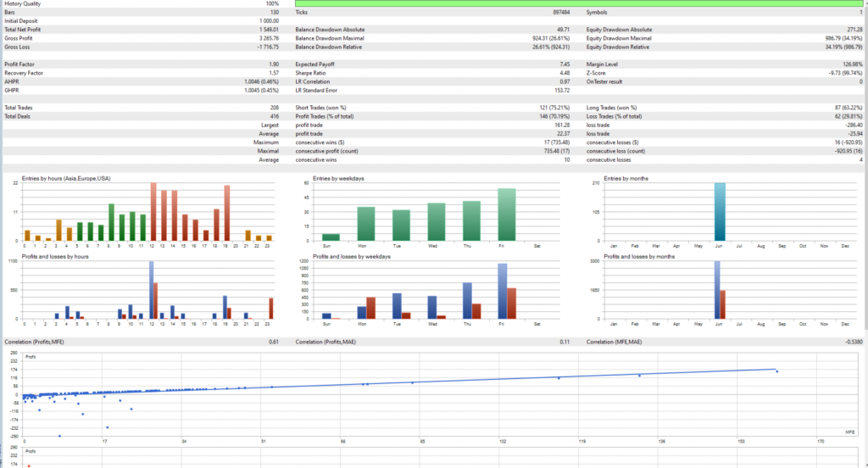Select the "Balance Drawdown Relative" label
Screen dimensions: 868x468
[x=329, y=47]
